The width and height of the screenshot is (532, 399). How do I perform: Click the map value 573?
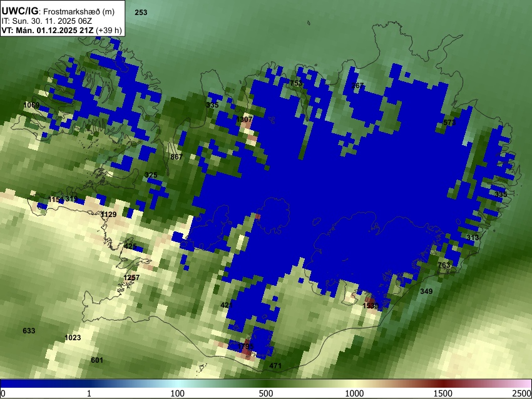[x=449, y=123]
